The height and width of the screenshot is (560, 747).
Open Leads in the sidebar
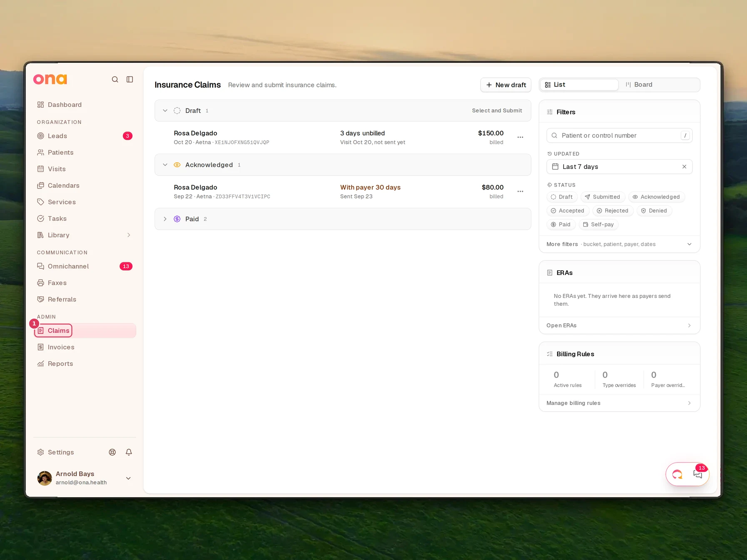click(x=85, y=136)
